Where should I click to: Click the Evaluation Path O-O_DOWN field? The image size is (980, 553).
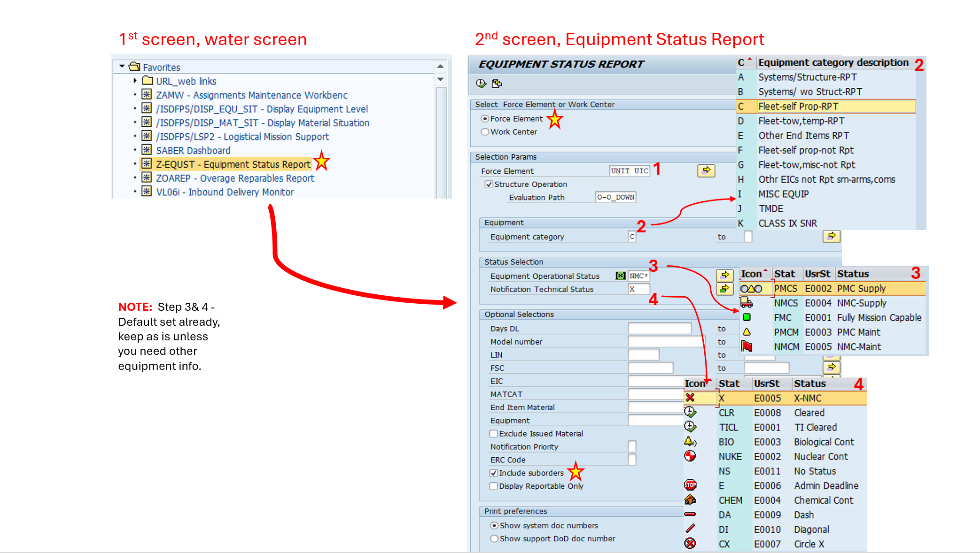[x=616, y=197]
